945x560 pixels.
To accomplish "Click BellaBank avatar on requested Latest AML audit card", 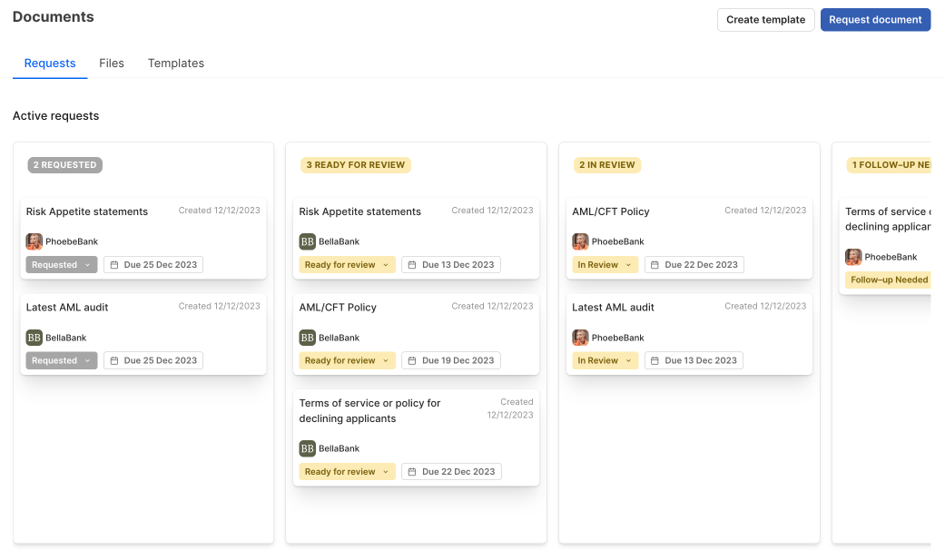I will coord(34,338).
